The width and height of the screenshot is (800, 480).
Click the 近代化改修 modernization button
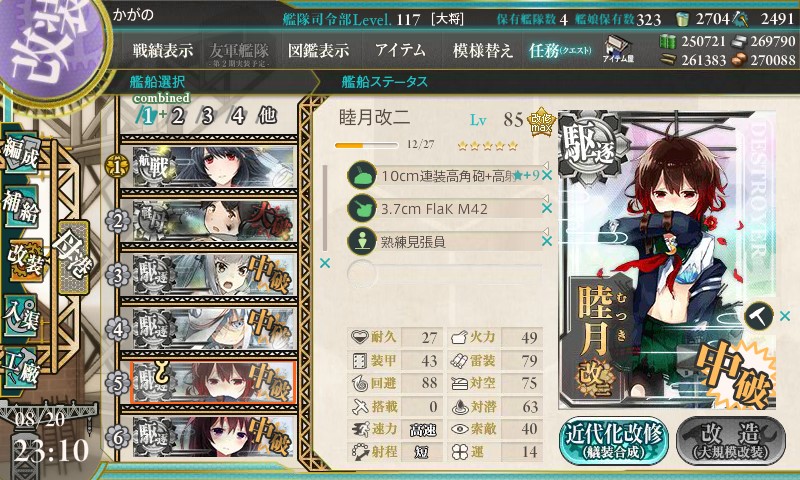click(x=614, y=441)
